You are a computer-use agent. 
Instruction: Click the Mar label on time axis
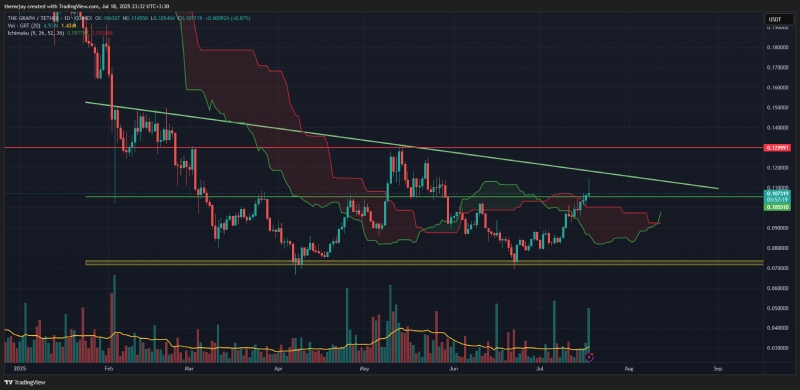[189, 368]
